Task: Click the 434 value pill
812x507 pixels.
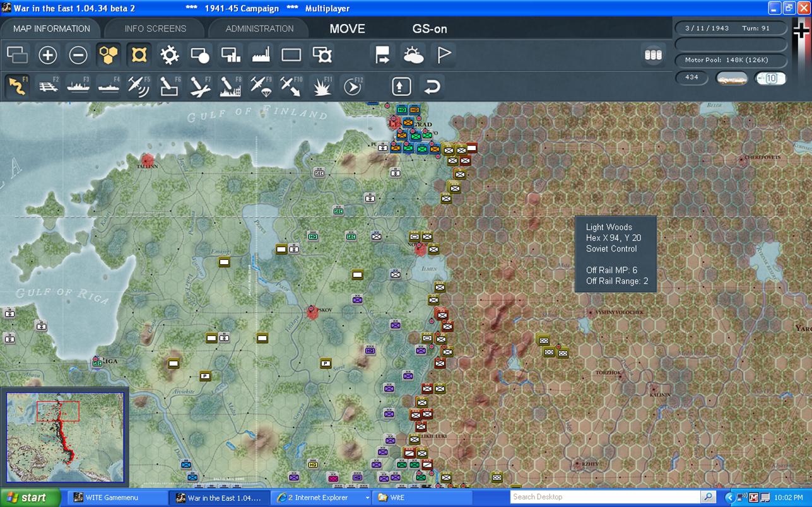Action: tap(691, 78)
